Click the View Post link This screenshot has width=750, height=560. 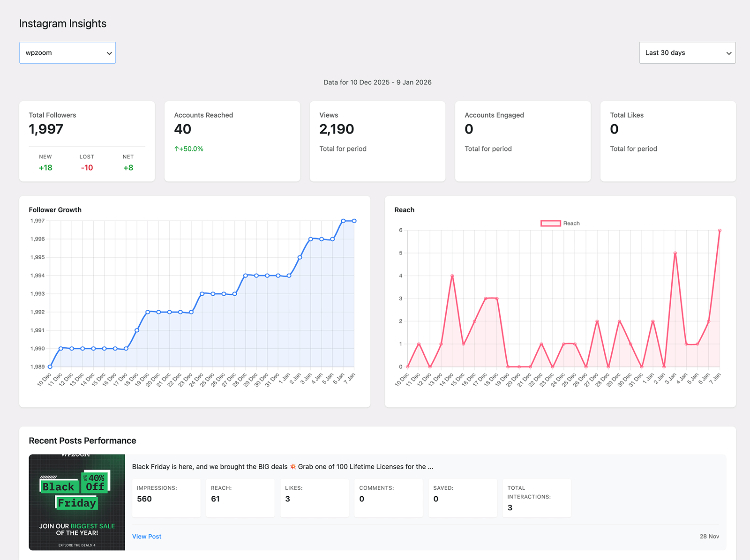146,536
